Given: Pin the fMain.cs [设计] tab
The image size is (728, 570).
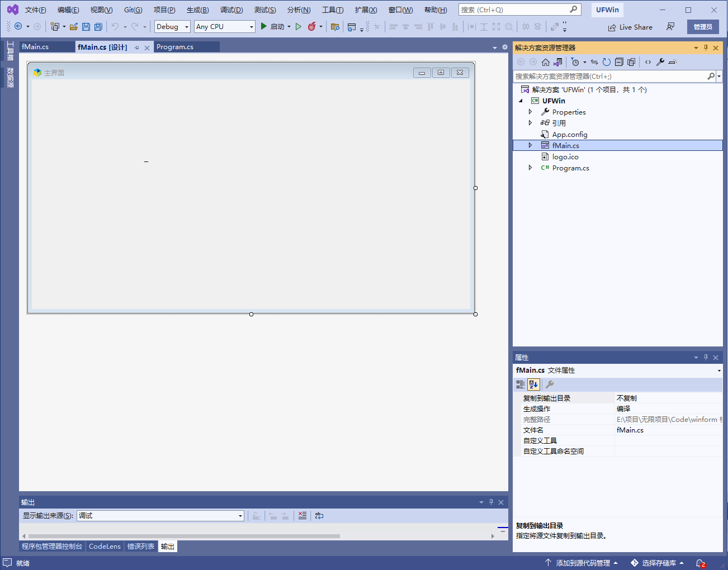Looking at the screenshot, I should [137, 47].
